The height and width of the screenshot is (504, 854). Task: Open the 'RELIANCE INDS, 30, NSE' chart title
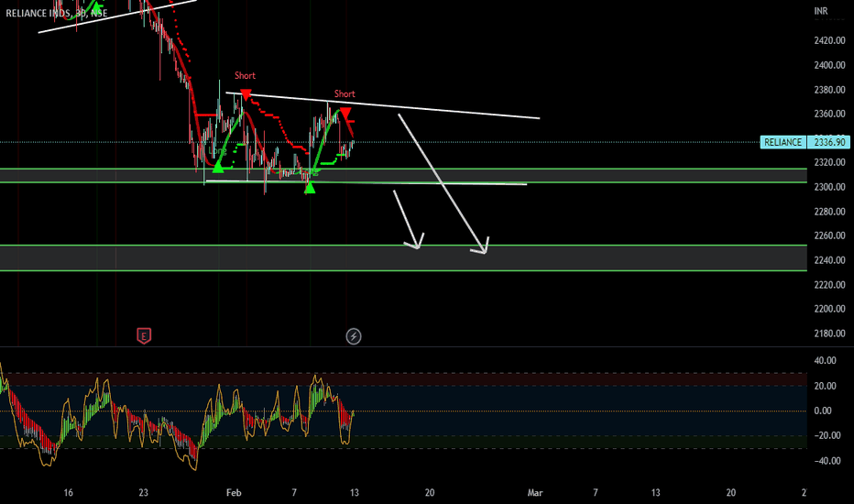[57, 13]
